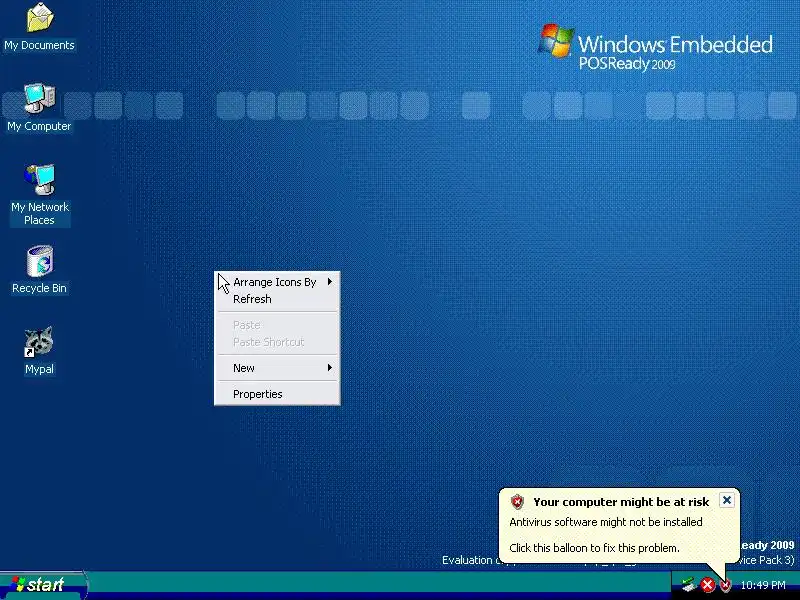Screen dimensions: 800x600
Task: Select the My Network Places icon
Action: (39, 195)
